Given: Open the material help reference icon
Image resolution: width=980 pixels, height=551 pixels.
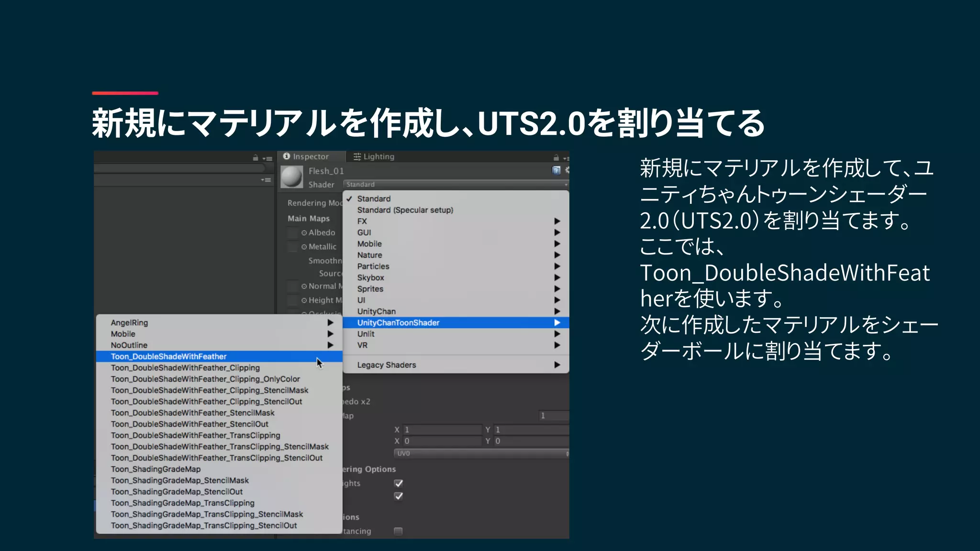Looking at the screenshot, I should 556,170.
